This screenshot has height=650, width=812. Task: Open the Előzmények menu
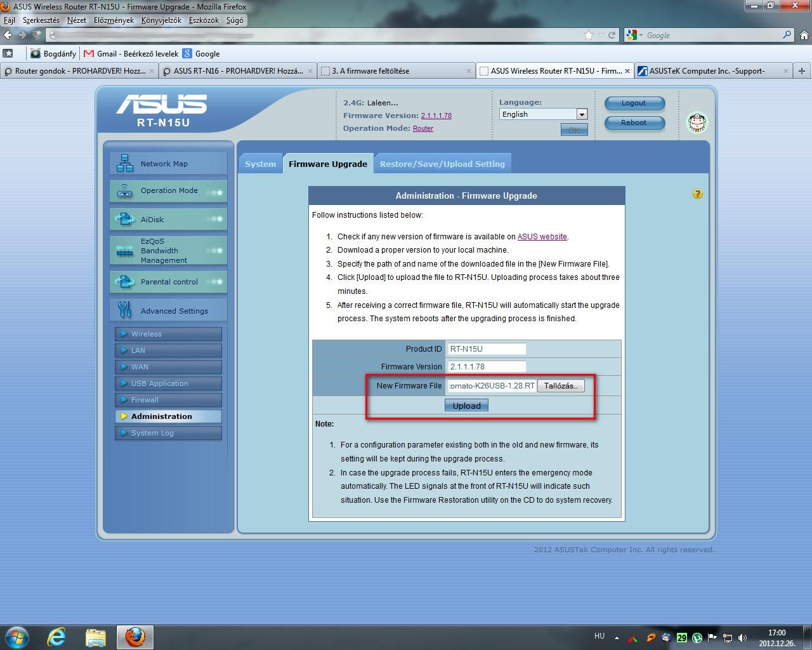tap(114, 20)
